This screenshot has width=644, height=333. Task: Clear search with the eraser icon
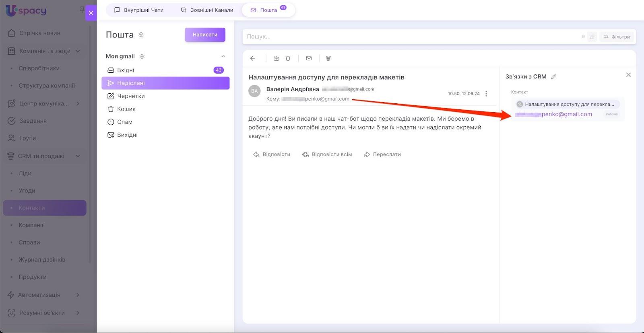pos(592,37)
